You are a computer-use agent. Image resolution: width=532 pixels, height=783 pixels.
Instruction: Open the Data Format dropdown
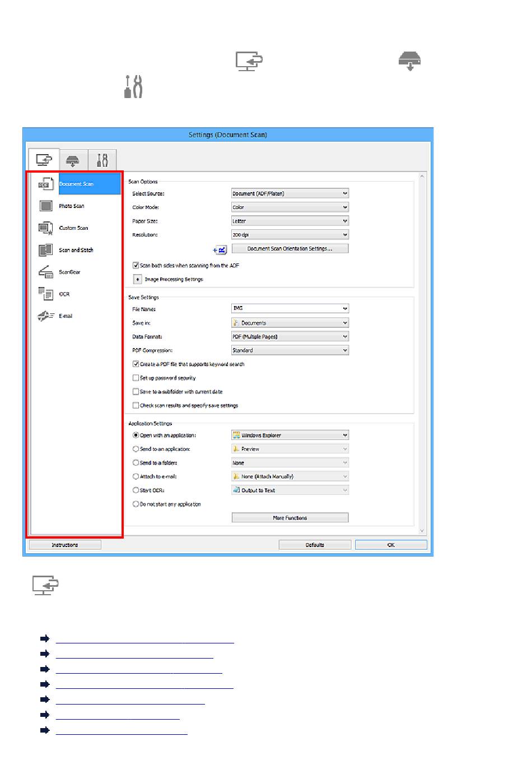click(x=290, y=337)
